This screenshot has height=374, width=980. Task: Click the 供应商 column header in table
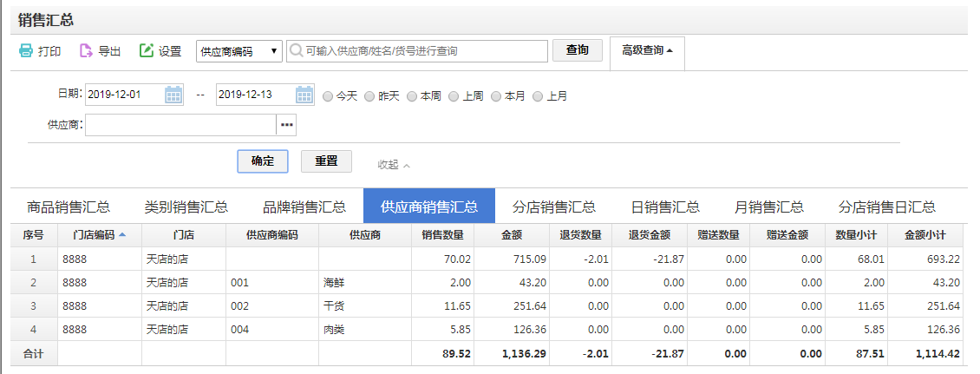click(x=365, y=235)
